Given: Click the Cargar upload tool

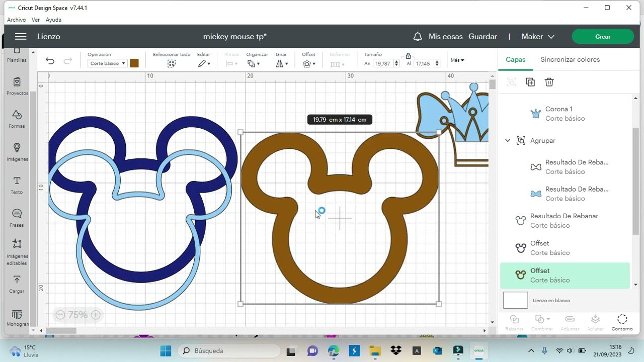Looking at the screenshot, I should click(17, 285).
